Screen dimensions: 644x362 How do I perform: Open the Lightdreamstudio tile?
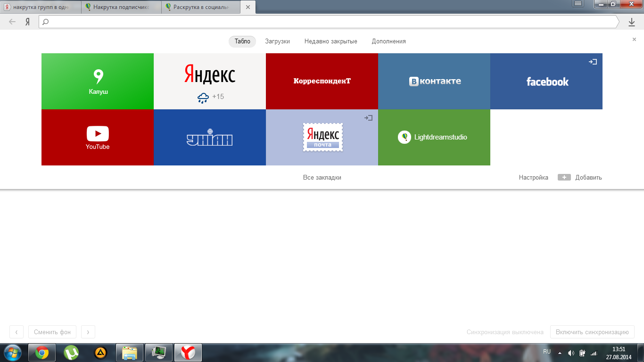[x=434, y=137]
